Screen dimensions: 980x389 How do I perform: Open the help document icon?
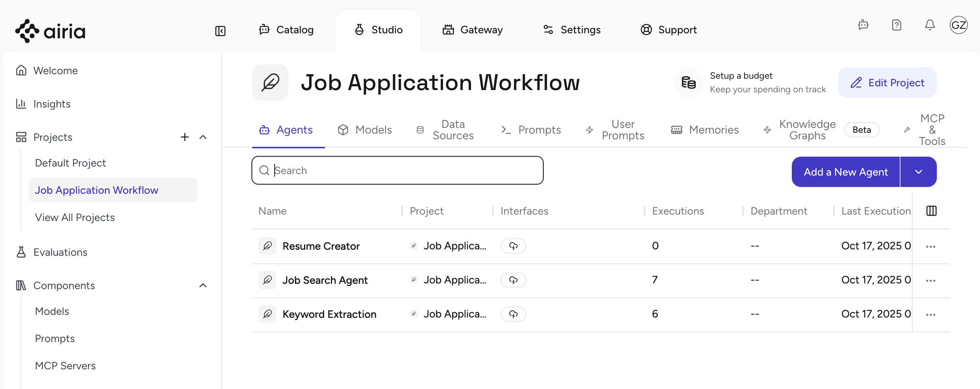tap(896, 25)
